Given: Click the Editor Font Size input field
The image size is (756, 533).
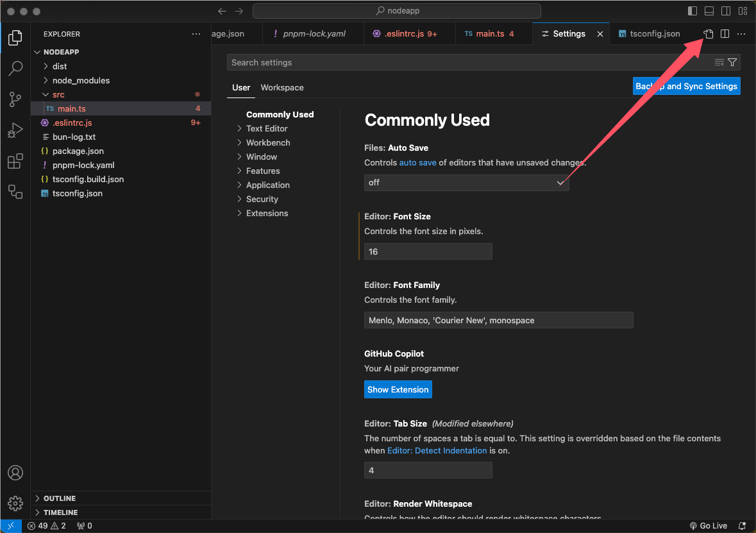Looking at the screenshot, I should pos(428,252).
